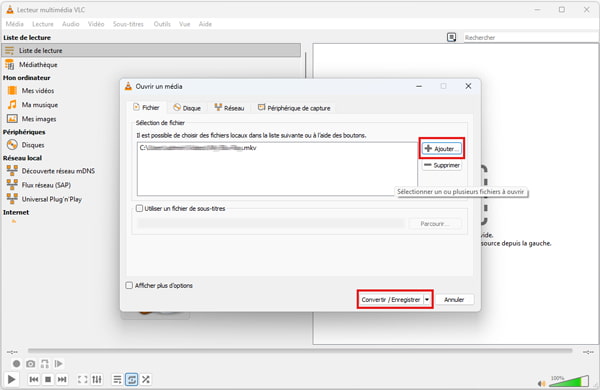Open the Aide menu
This screenshot has width=600, height=390.
(x=205, y=24)
